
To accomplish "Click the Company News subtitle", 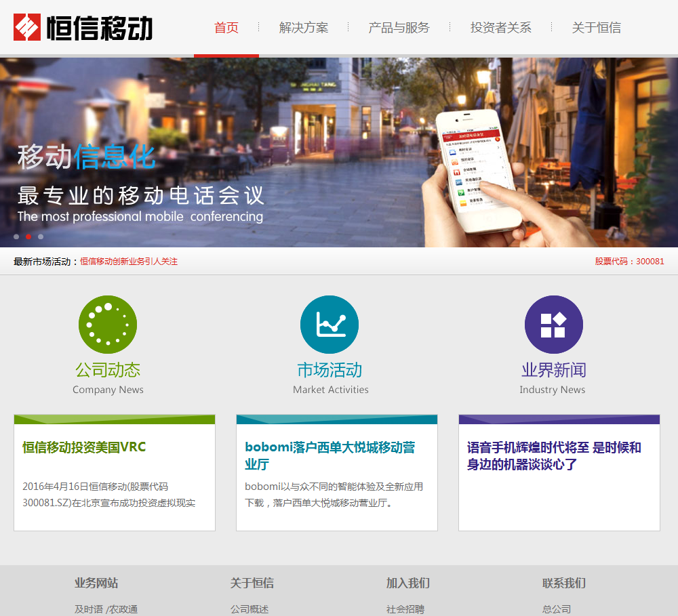I will 108,390.
